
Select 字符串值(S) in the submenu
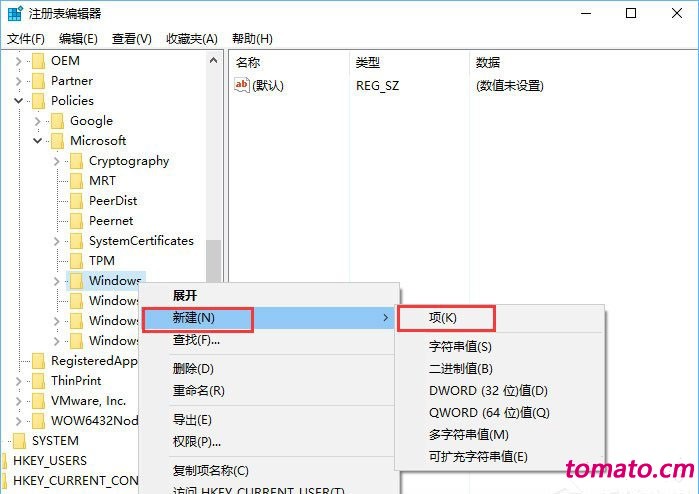tap(500, 346)
